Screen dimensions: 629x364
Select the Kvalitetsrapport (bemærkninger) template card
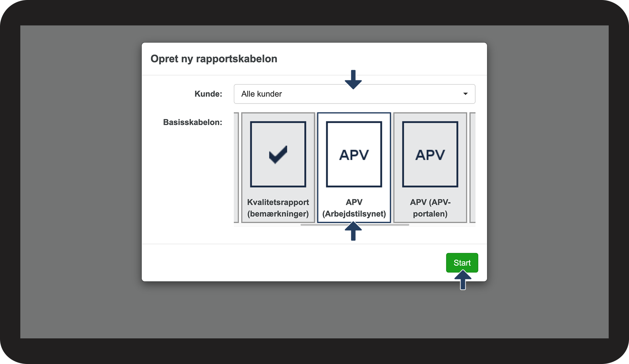278,168
